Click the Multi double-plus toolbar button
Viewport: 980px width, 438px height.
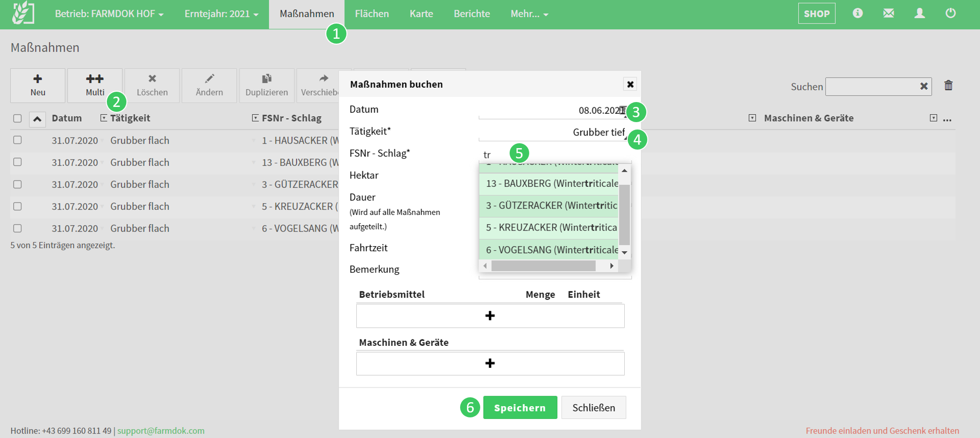coord(95,85)
